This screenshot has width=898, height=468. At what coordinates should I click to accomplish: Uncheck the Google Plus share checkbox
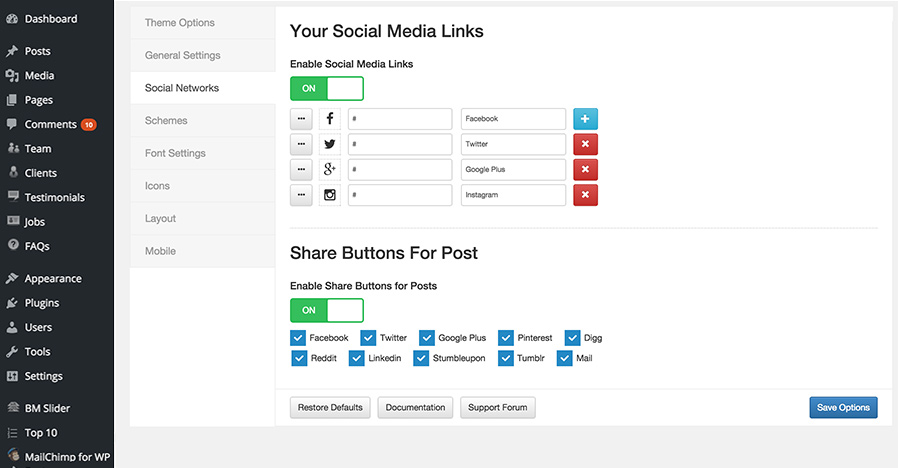[x=427, y=338]
